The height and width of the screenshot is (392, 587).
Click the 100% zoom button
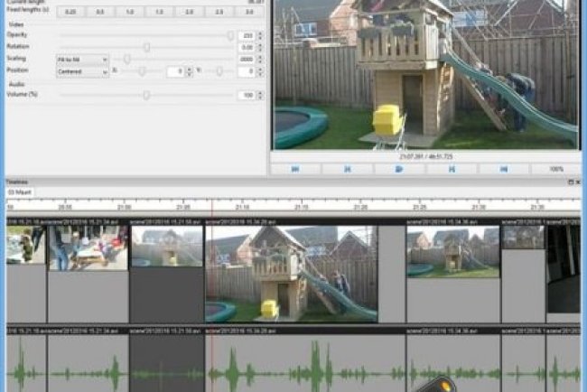click(556, 168)
